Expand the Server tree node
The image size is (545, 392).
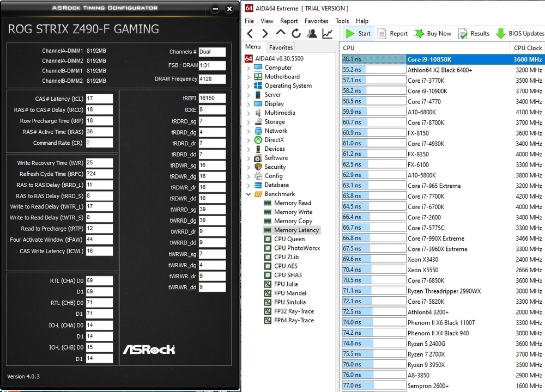click(248, 95)
